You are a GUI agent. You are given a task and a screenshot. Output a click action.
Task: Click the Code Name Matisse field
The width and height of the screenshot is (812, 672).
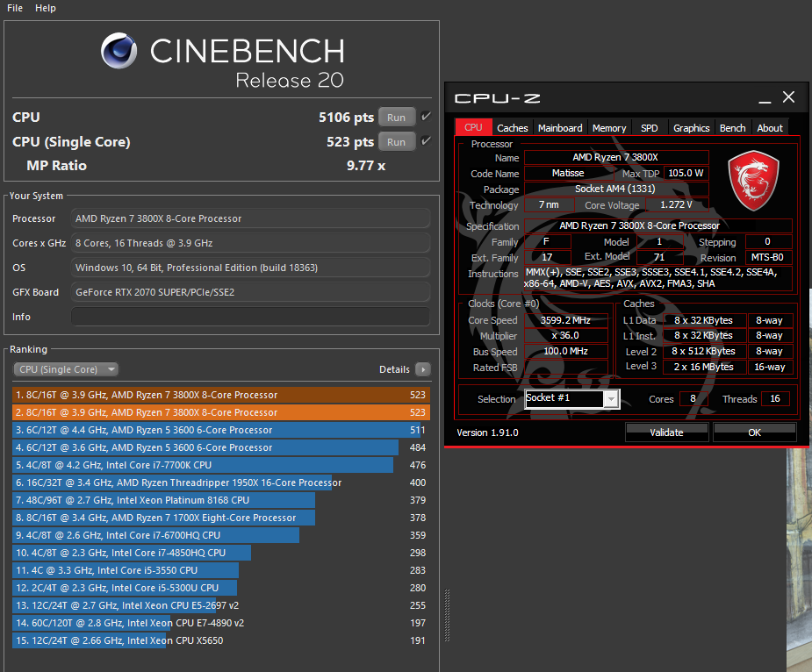(x=568, y=173)
